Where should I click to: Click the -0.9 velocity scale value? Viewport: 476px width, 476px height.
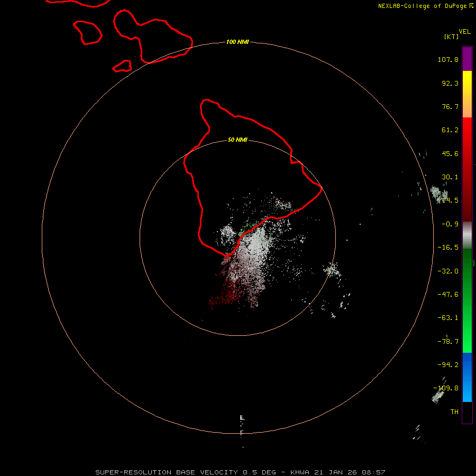(450, 224)
